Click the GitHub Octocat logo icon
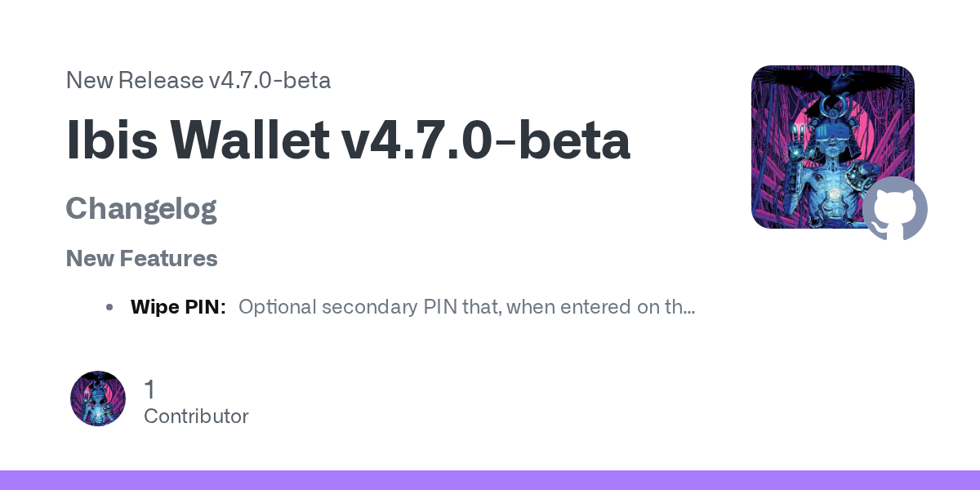980x490 pixels. (895, 208)
